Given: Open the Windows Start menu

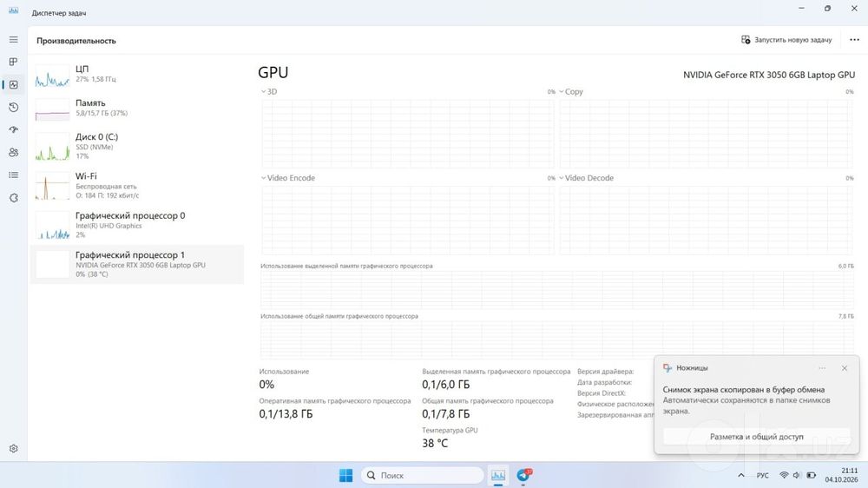Looking at the screenshot, I should (x=346, y=475).
